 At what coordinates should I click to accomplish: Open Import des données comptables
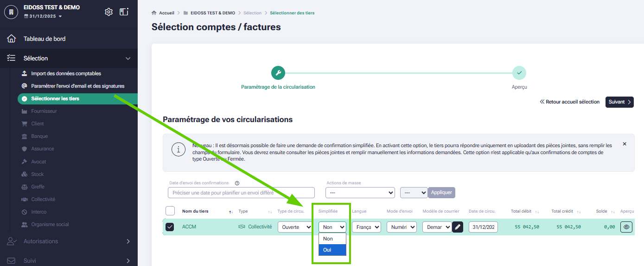point(66,73)
